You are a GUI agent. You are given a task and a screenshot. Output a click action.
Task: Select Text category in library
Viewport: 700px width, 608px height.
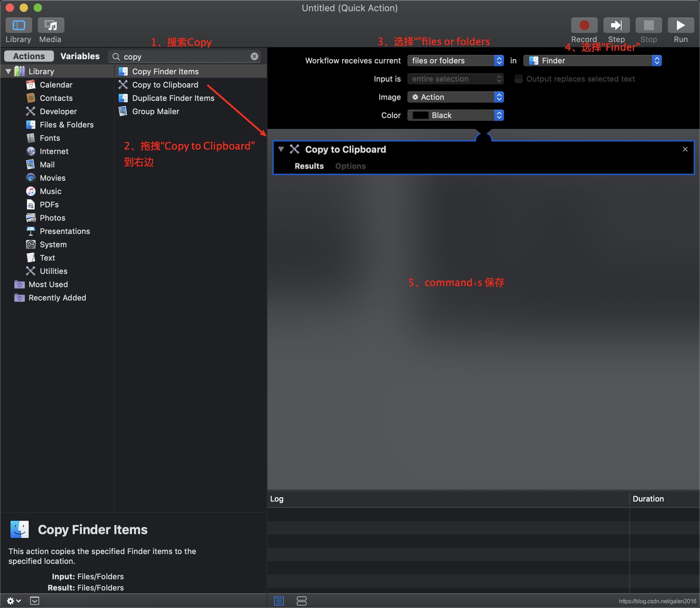click(47, 258)
